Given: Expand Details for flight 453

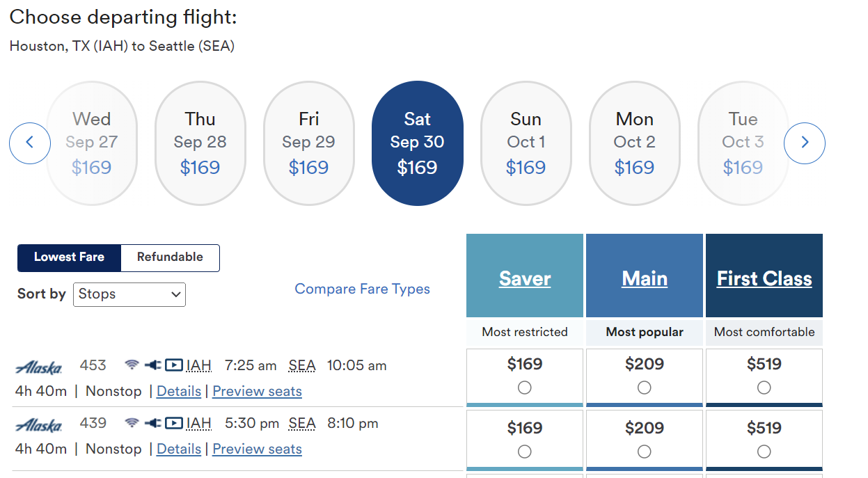Looking at the screenshot, I should point(179,391).
